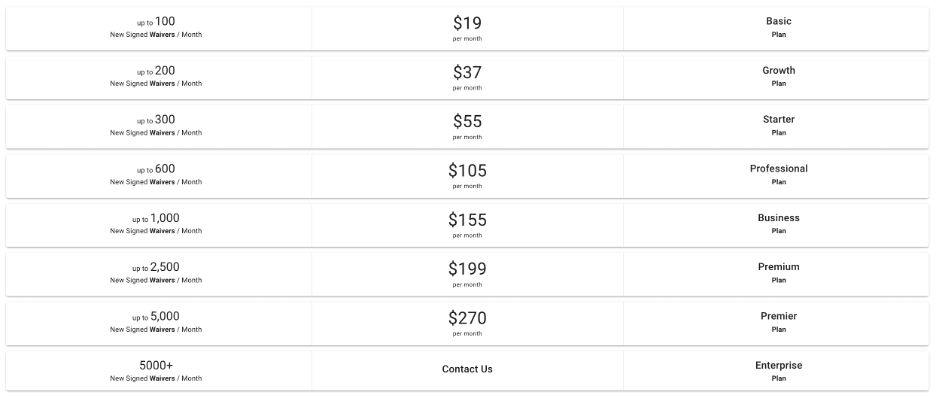The image size is (936, 398).
Task: Click the $55 per month price
Action: 467,127
